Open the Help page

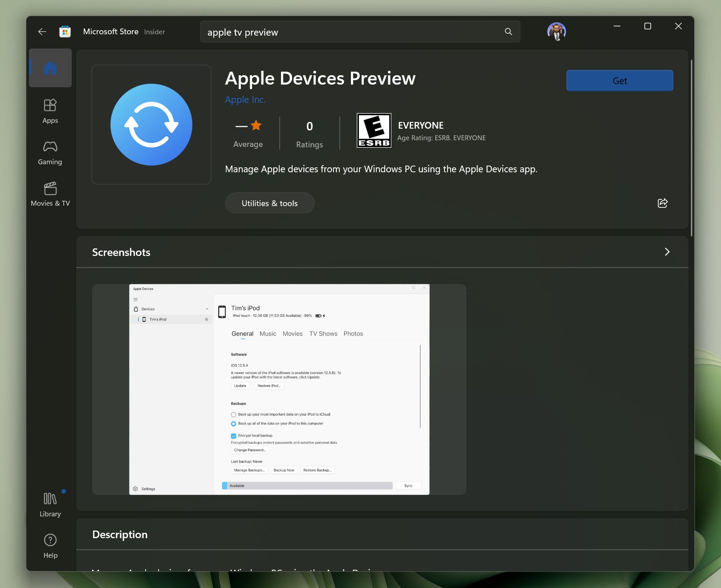pos(50,546)
